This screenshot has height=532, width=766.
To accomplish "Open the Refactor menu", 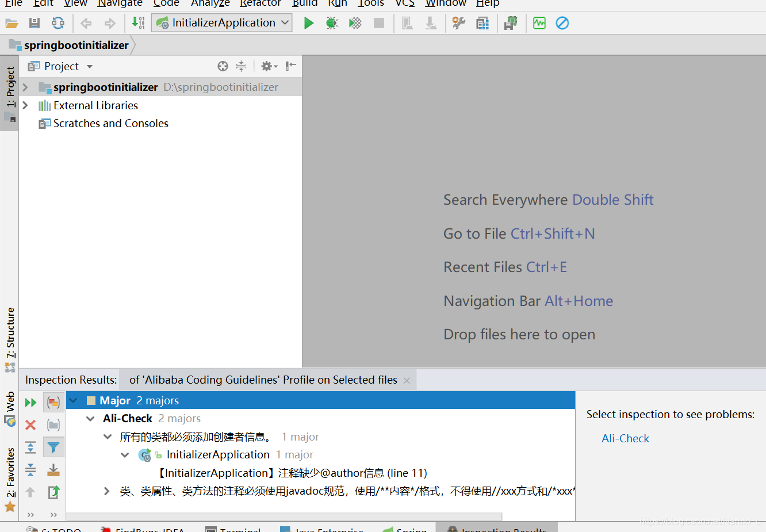I will point(261,3).
